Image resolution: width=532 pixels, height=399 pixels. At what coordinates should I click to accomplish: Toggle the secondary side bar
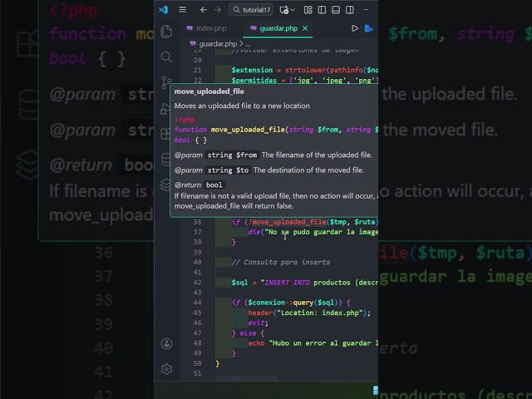point(350,10)
